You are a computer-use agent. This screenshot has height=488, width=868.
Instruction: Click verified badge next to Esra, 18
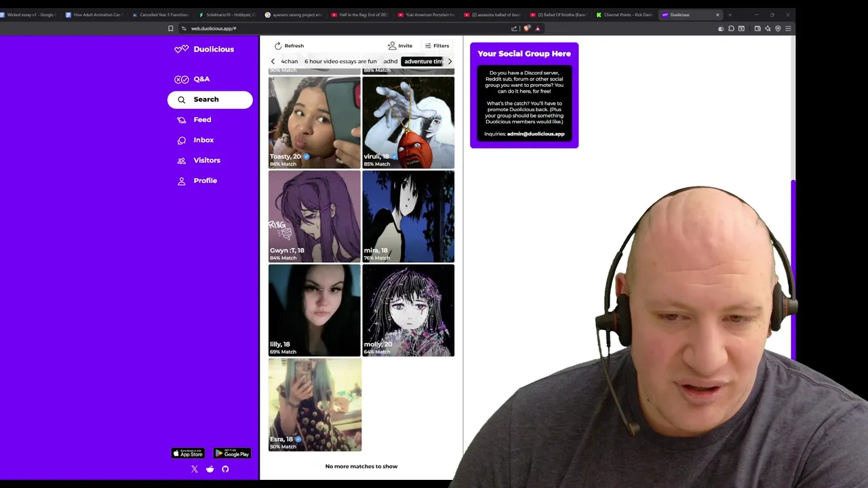(298, 439)
